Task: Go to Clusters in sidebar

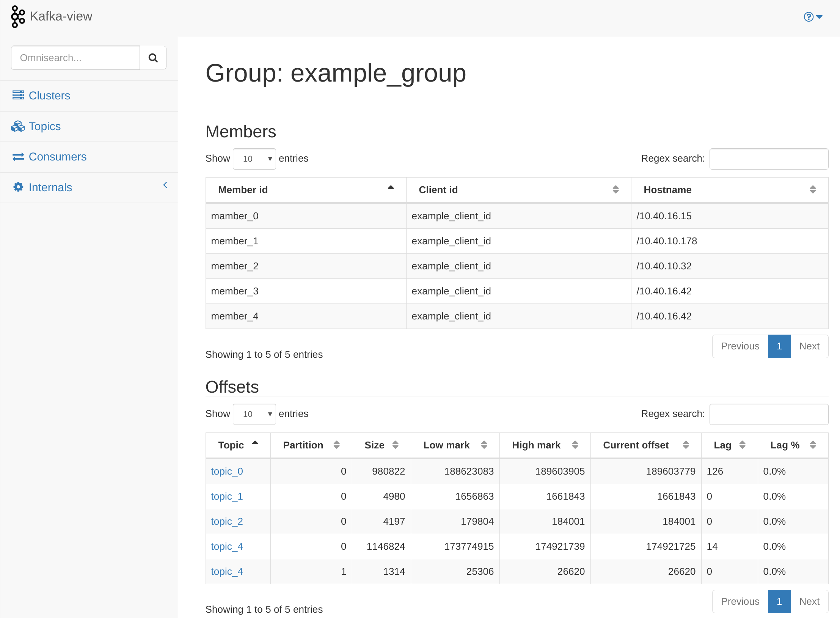Action: tap(49, 96)
